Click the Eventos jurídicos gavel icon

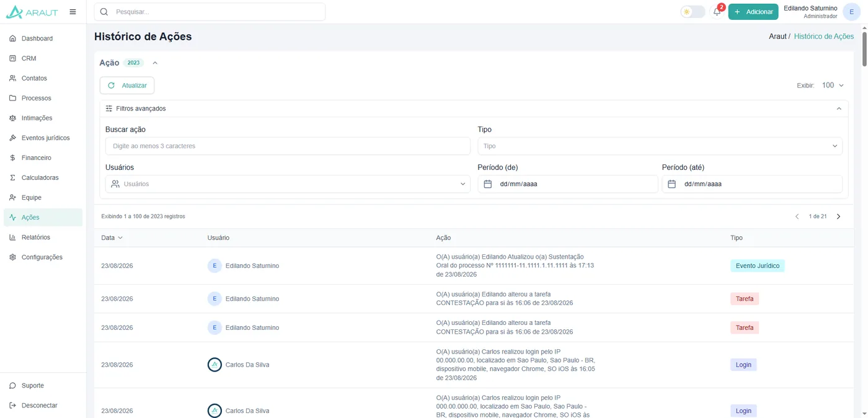click(x=12, y=138)
